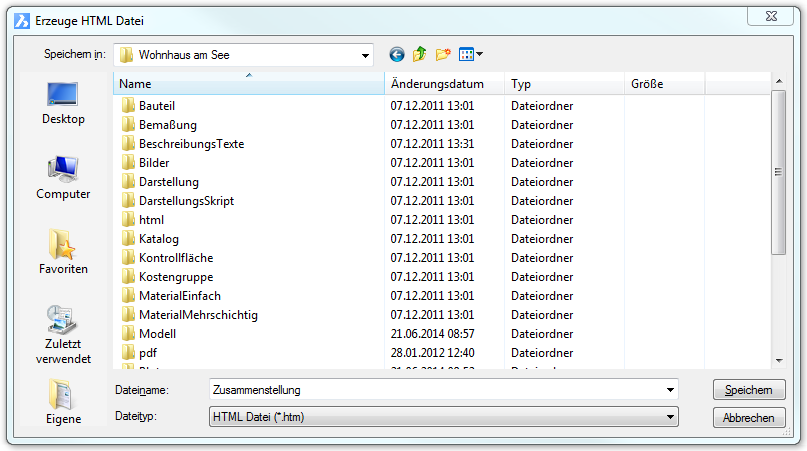Open Computer from the places sidebar
807x451 pixels.
63,178
